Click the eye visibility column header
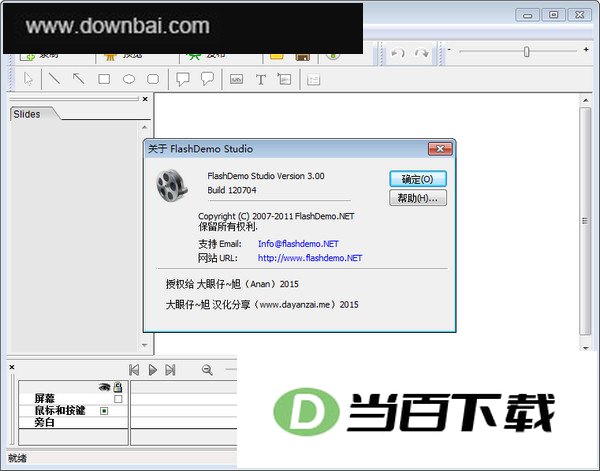This screenshot has height=471, width=600. click(104, 387)
